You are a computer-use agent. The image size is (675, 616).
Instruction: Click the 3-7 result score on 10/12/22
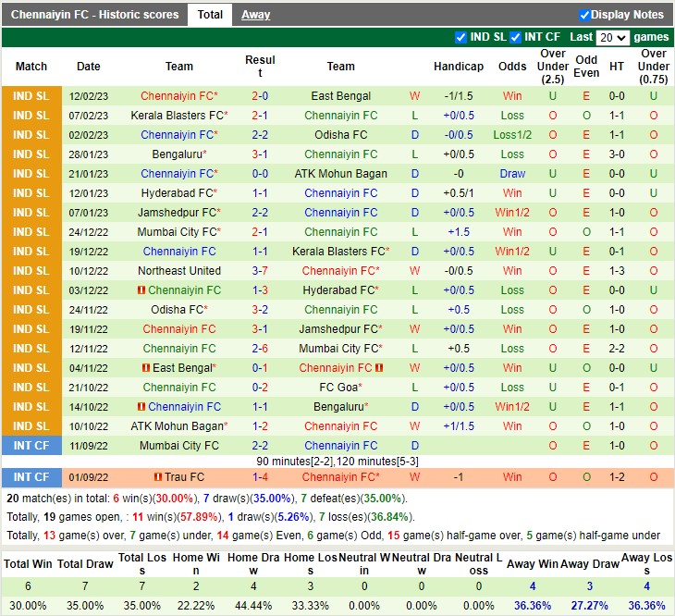tap(260, 271)
